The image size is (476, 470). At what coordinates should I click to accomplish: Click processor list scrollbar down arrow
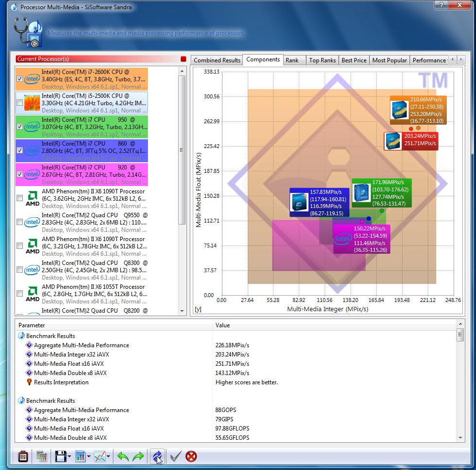[x=182, y=311]
